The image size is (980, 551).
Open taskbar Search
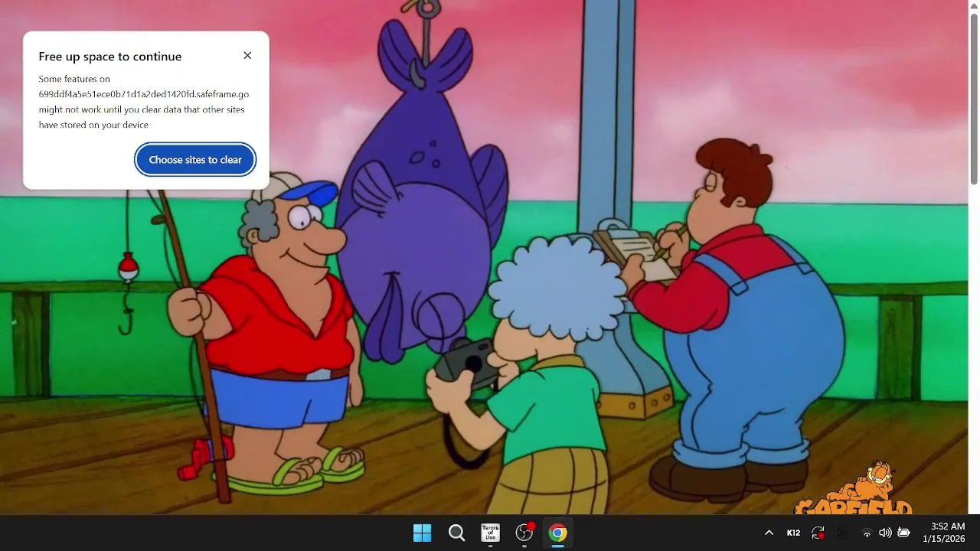click(x=456, y=533)
